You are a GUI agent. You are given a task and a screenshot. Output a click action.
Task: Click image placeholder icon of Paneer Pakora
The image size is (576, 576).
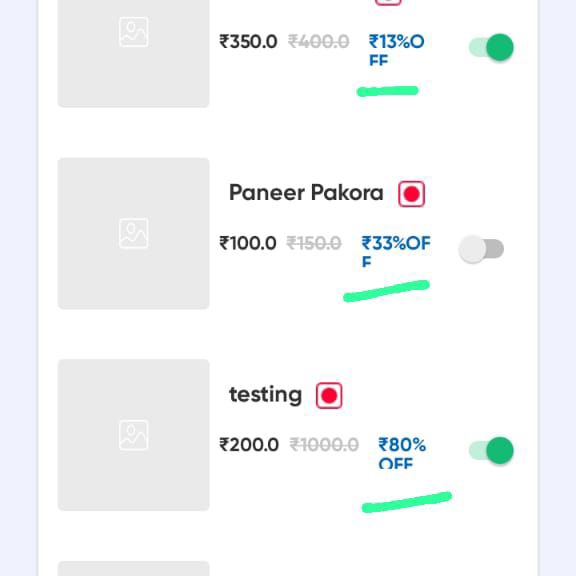pyautogui.click(x=134, y=233)
